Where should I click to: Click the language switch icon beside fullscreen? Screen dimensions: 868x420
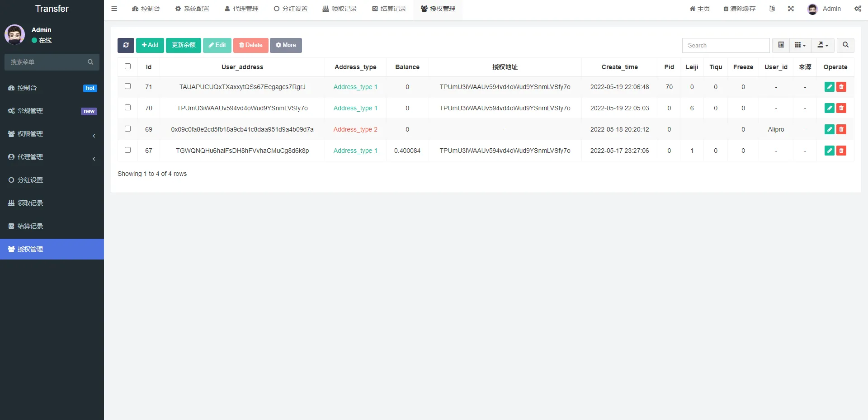(772, 9)
